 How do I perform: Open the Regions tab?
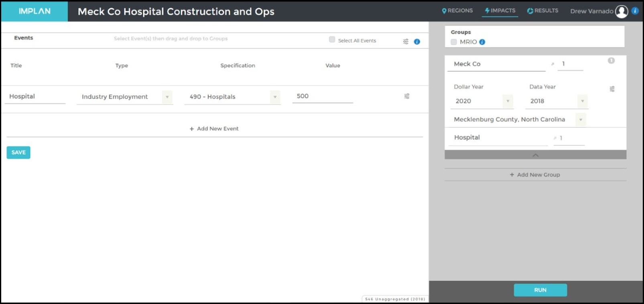(x=457, y=11)
